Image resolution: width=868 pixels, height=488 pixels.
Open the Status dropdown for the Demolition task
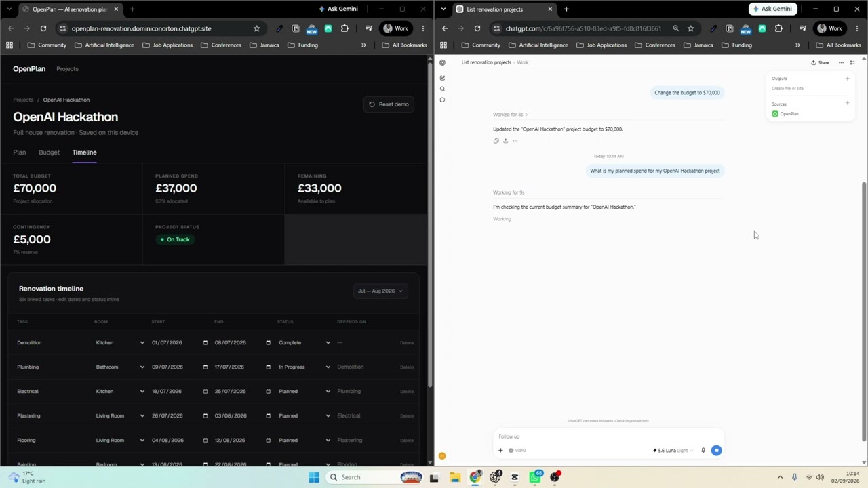coord(304,342)
